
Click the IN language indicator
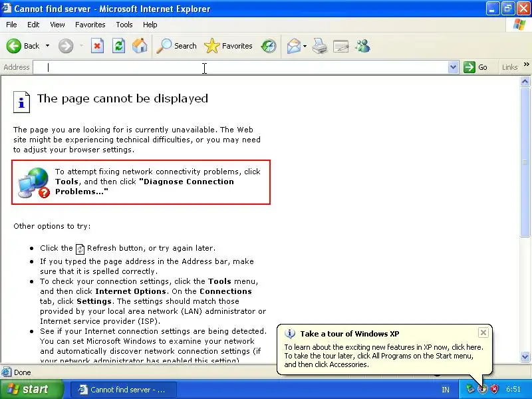445,390
